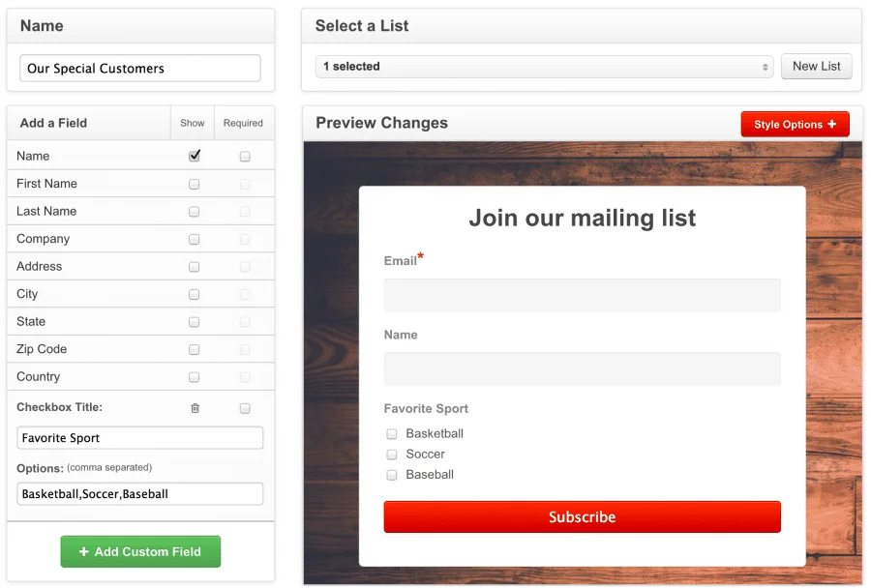Click the Email input in the preview
This screenshot has height=588, width=871.
point(582,295)
